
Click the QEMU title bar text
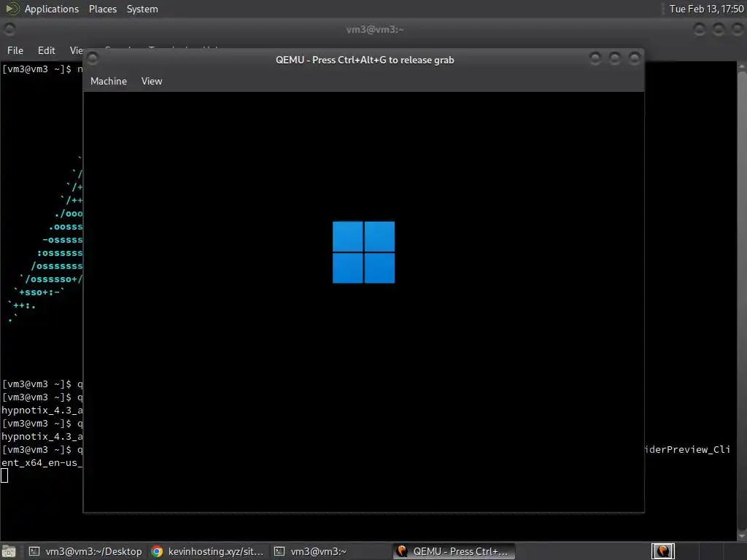tap(365, 60)
